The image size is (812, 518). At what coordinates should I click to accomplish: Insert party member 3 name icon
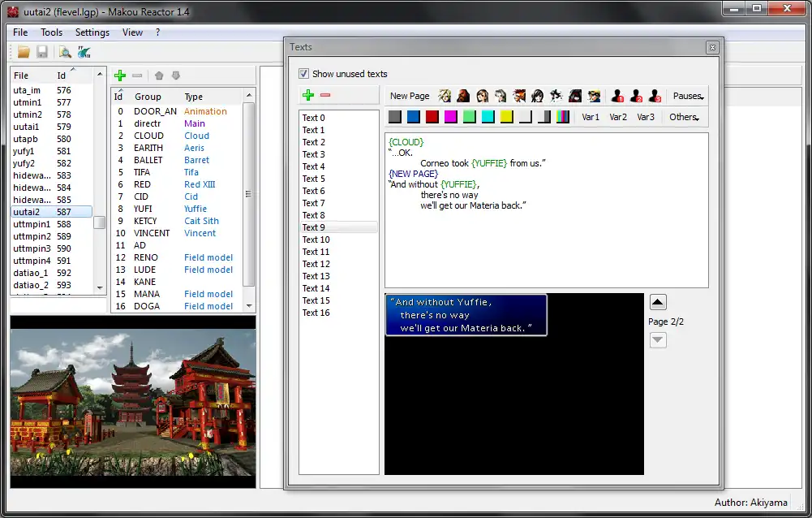point(655,96)
